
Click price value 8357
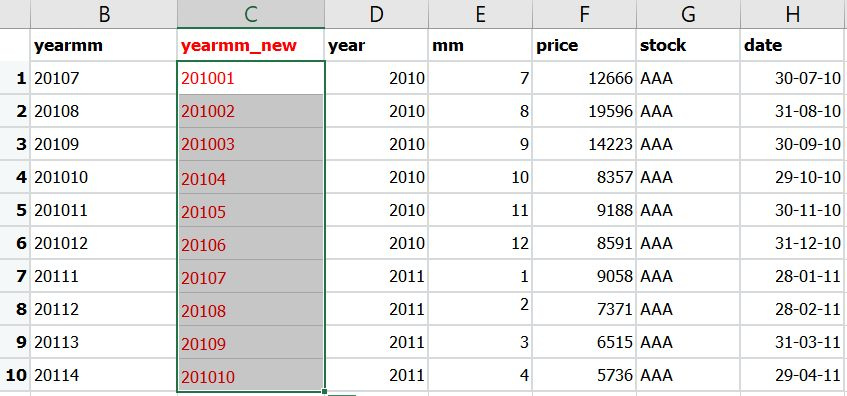click(x=584, y=177)
